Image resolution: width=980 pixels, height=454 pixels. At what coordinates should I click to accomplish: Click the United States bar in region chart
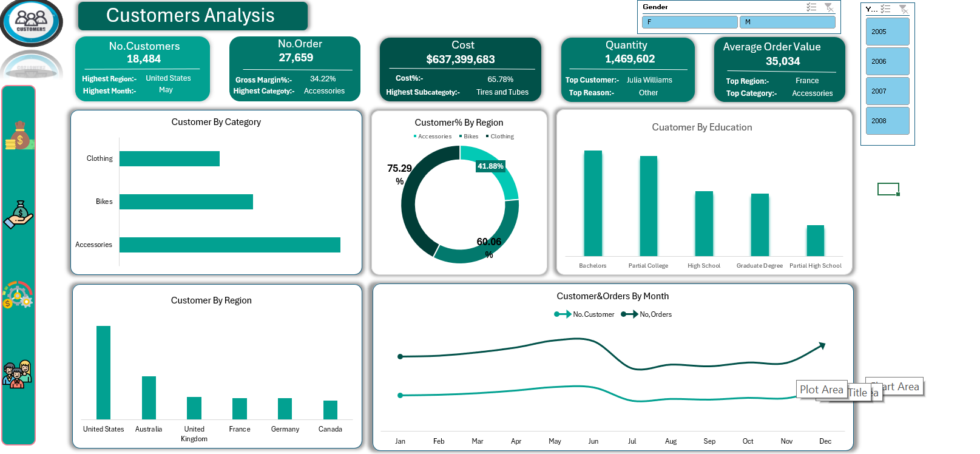[103, 372]
